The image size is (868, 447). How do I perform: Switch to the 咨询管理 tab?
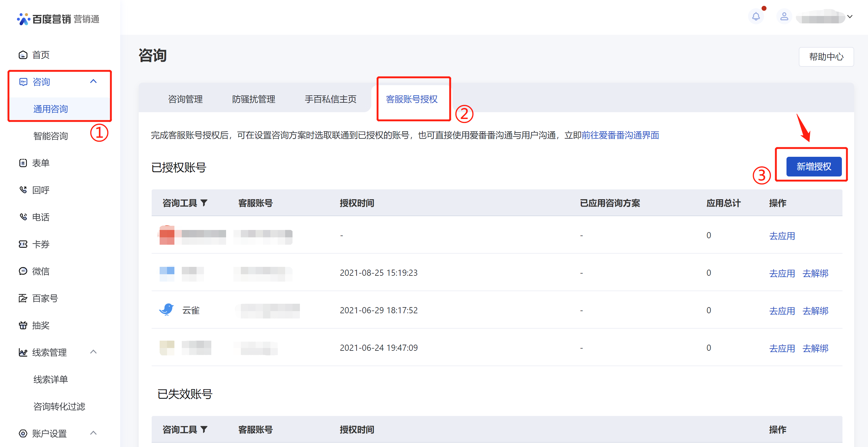185,99
